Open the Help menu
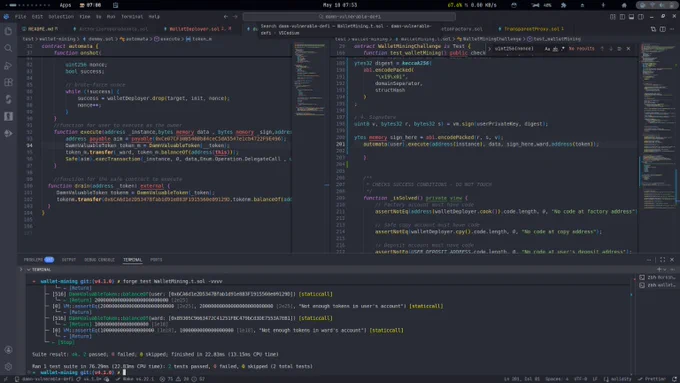 [x=154, y=16]
